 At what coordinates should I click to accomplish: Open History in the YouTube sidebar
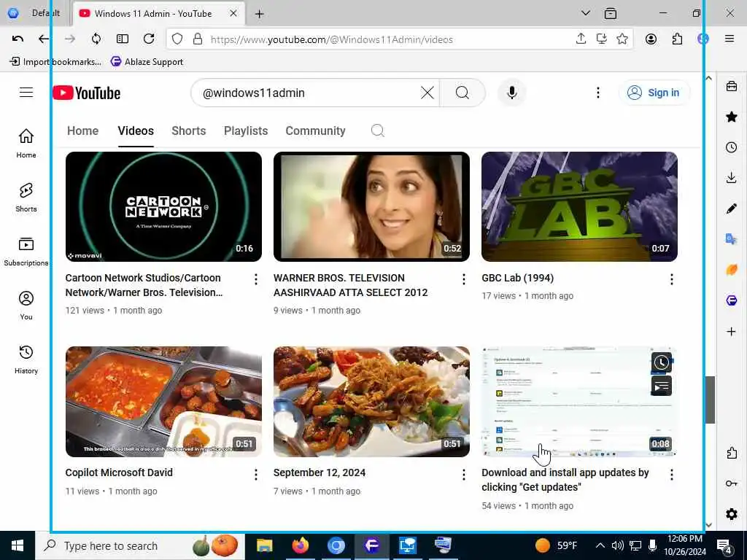(26, 359)
